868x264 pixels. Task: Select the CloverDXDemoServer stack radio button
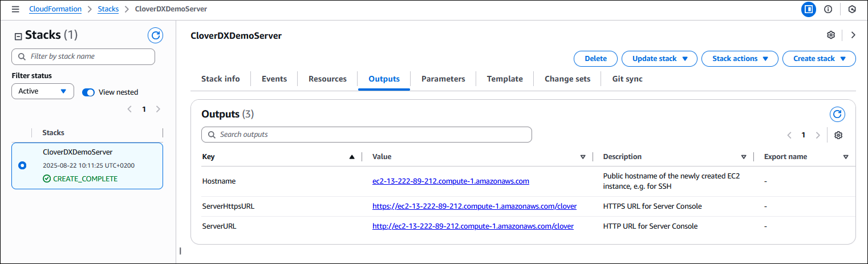pyautogui.click(x=22, y=165)
